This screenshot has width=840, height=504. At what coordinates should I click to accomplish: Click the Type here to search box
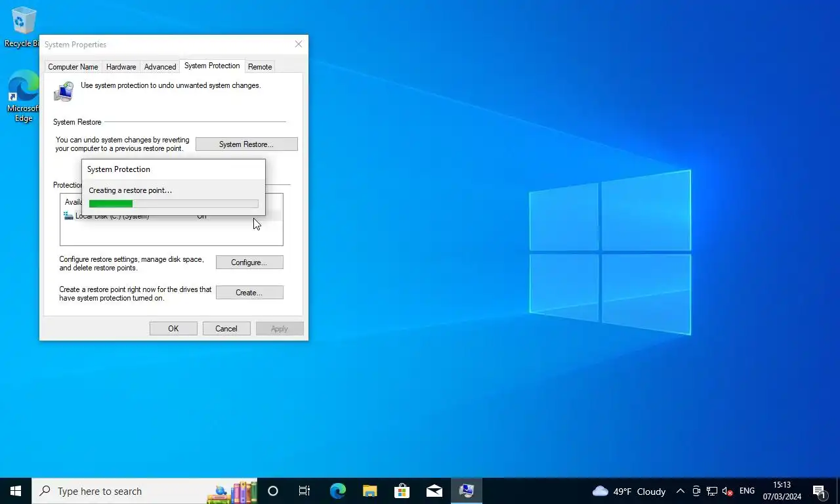click(x=144, y=491)
